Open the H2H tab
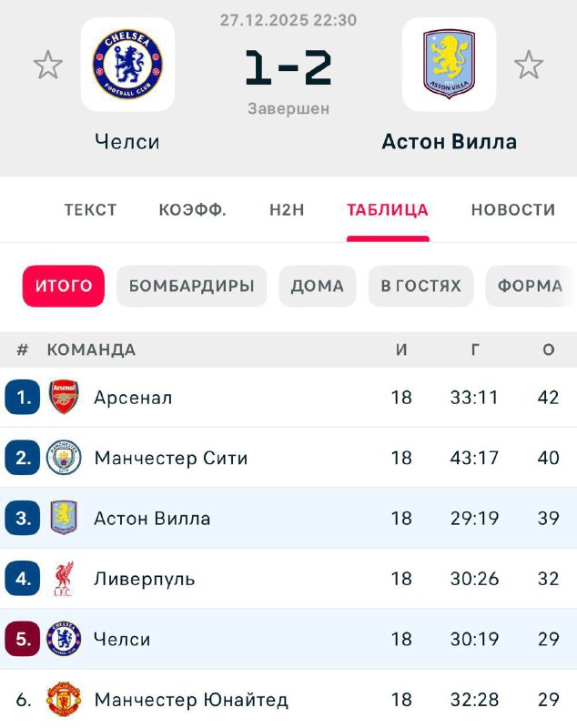The image size is (577, 728). [x=287, y=209]
